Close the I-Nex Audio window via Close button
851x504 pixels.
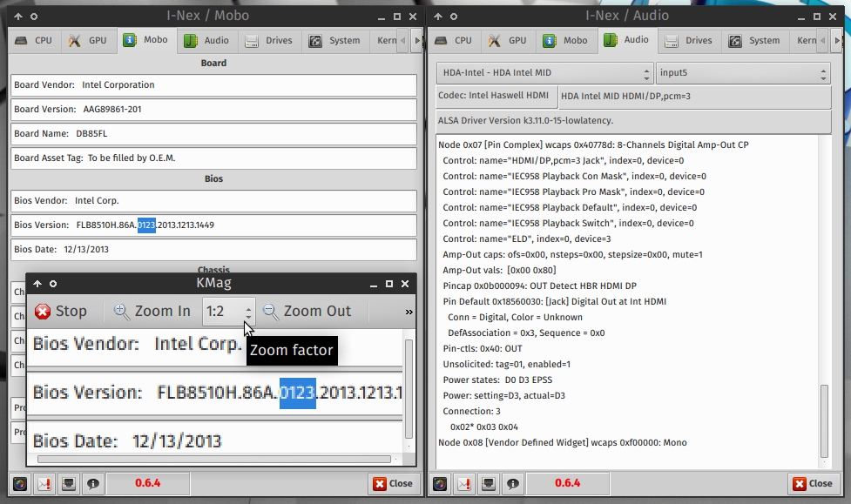tap(813, 483)
